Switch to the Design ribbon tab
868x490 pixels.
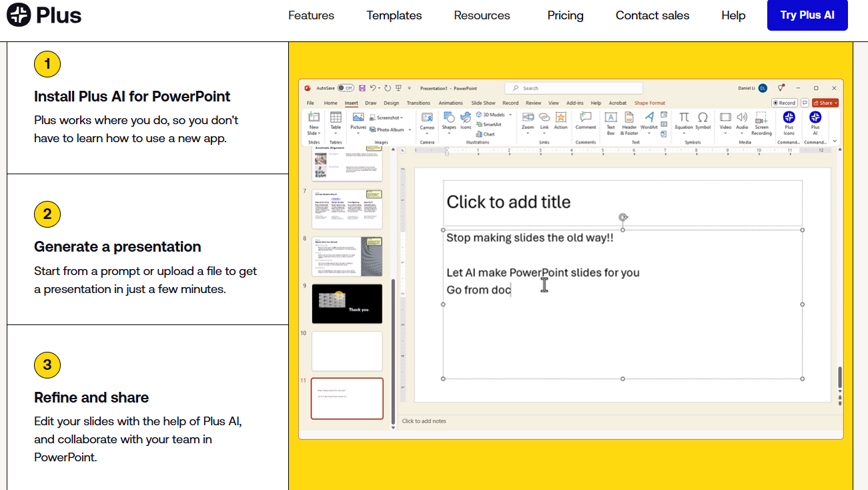tap(392, 103)
